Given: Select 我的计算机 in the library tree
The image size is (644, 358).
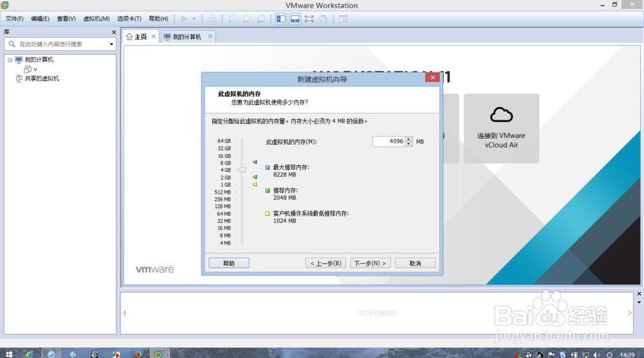Looking at the screenshot, I should pyautogui.click(x=39, y=60).
